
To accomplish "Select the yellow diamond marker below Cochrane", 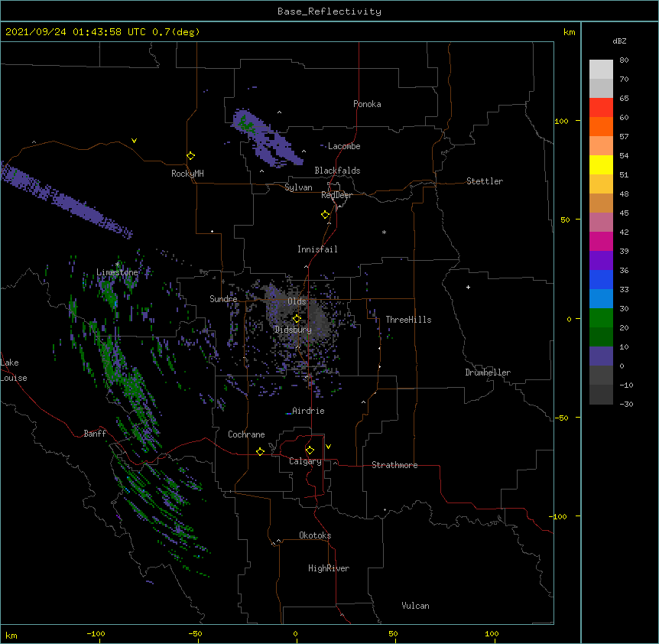I will click(x=260, y=451).
